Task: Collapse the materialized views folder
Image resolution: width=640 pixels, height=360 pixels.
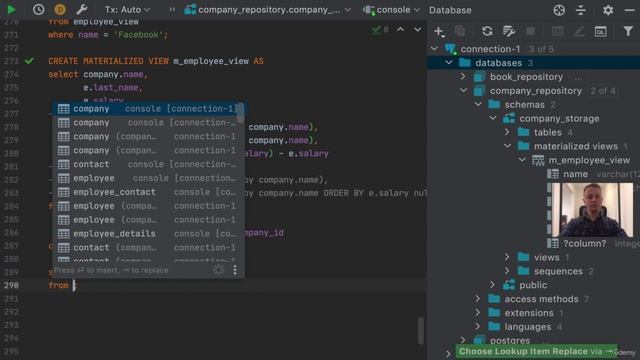Action: coord(507,146)
